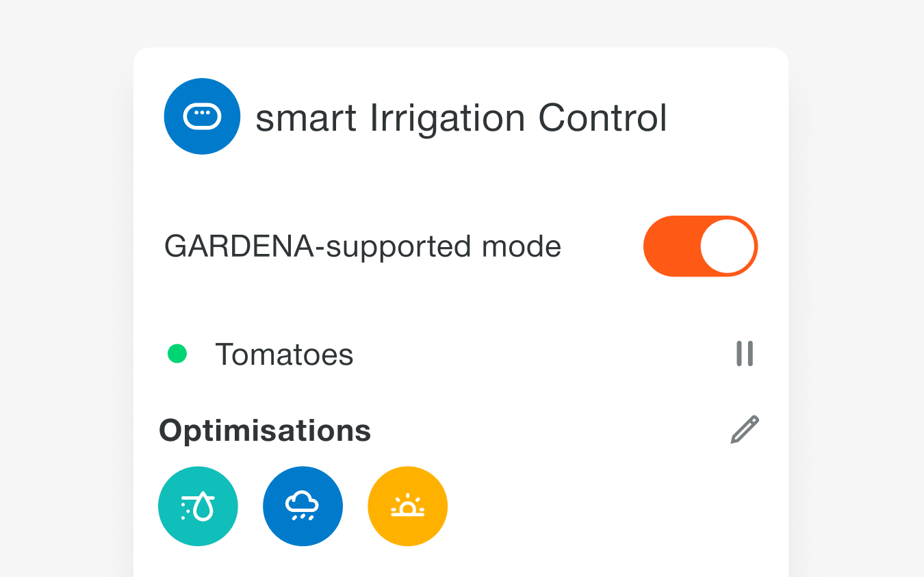The image size is (924, 577).
Task: Open the blue rain cloud optimisation
Action: point(303,507)
